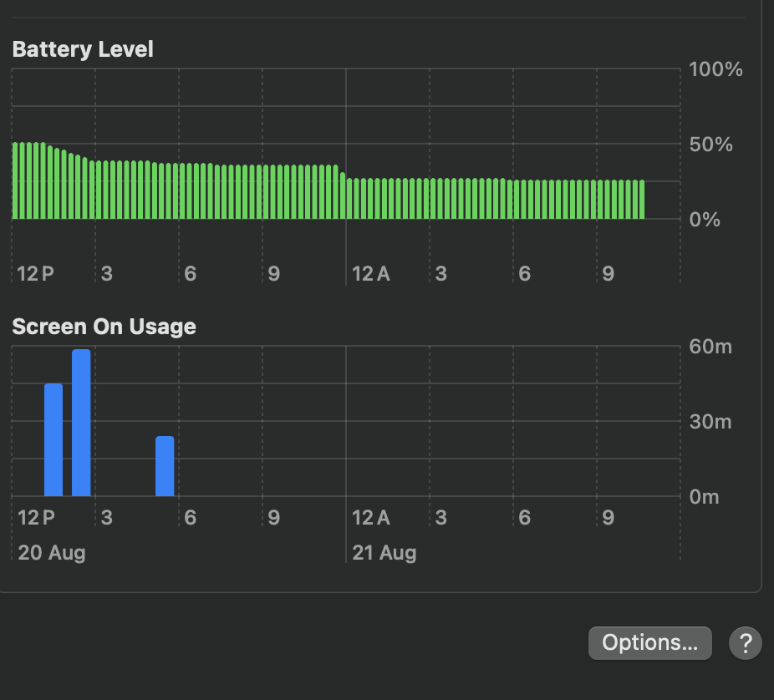Click the question mark help button
This screenshot has height=700, width=774.
pos(745,643)
